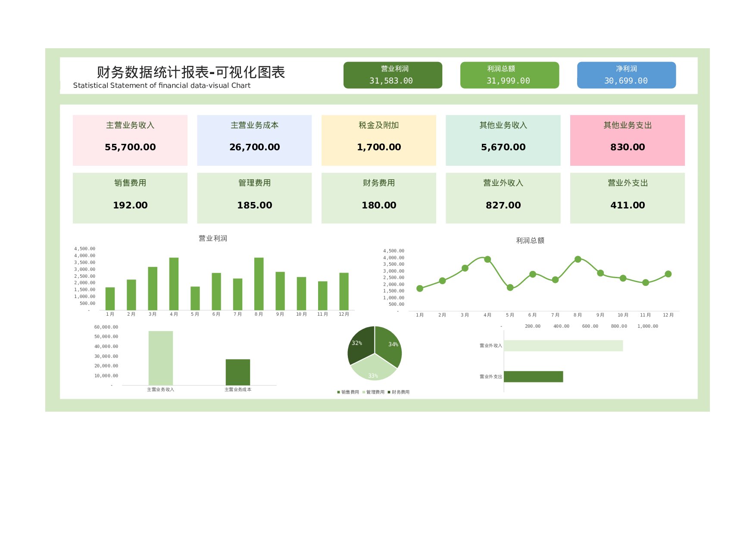Click the 4月 bar in 营业利润 chart
Viewport: 756px width, 534px height.
(174, 284)
